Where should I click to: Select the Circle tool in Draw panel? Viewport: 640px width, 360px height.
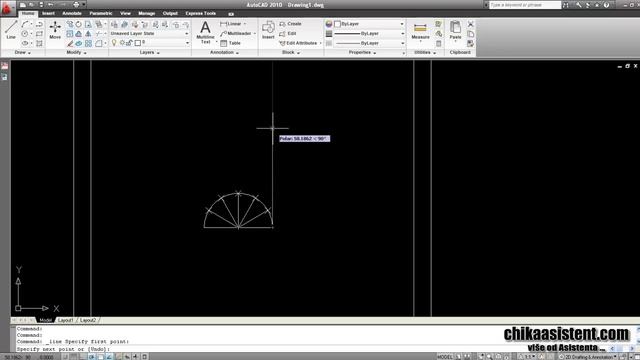point(25,33)
